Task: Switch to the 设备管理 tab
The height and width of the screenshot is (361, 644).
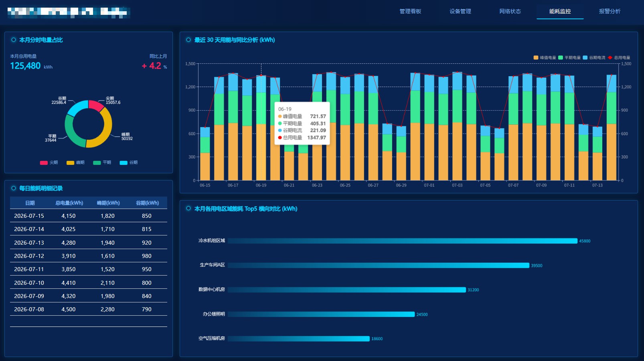Action: pyautogui.click(x=460, y=11)
